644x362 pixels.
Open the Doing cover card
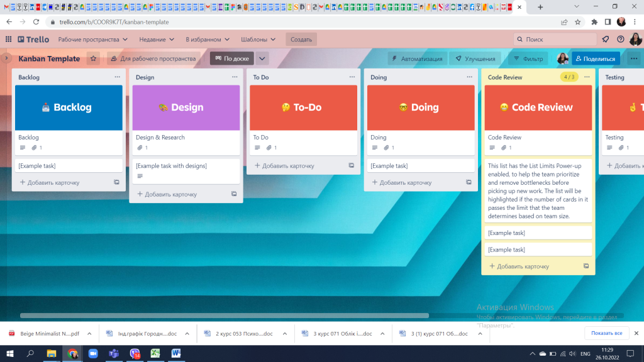coord(421,120)
